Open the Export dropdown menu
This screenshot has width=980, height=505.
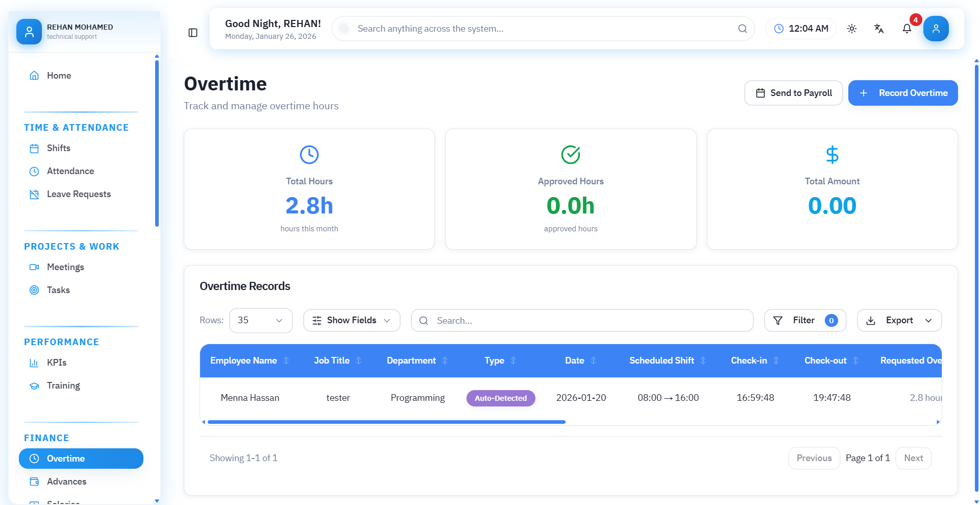(x=899, y=321)
